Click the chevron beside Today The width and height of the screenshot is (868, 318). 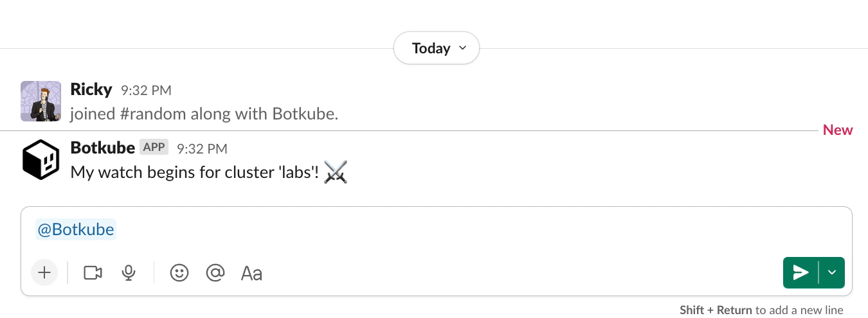tap(462, 49)
